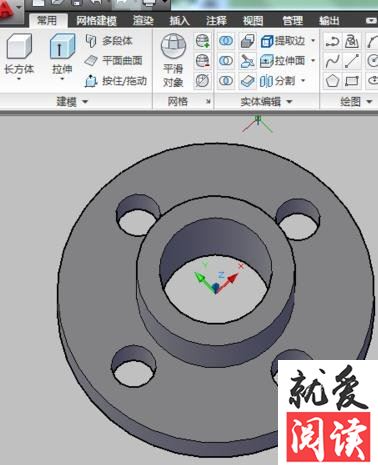Toggle the ribbon minimize button beside 输出

[x=371, y=21]
